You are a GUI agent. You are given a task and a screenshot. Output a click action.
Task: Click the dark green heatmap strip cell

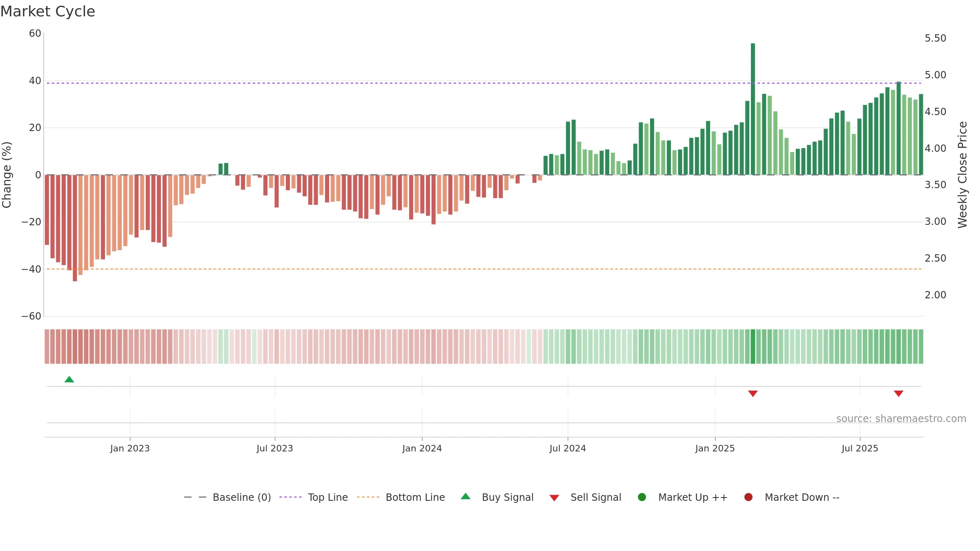pyautogui.click(x=753, y=347)
